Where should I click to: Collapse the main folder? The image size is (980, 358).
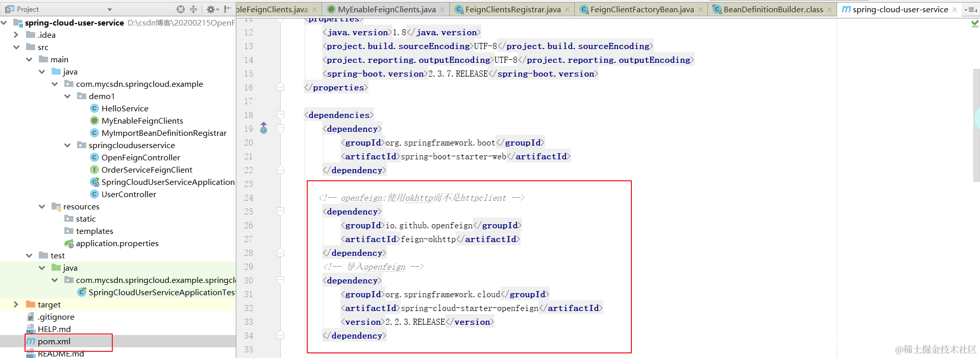[29, 59]
